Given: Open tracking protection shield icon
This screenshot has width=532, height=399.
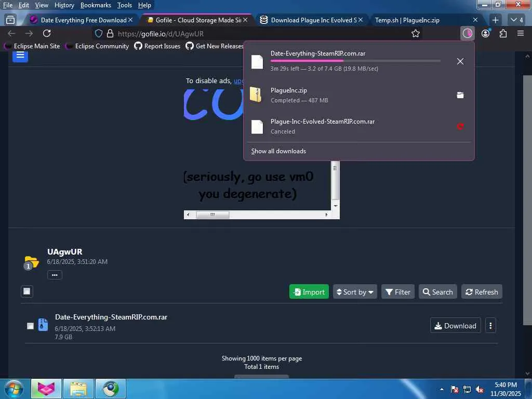Looking at the screenshot, I should (98, 33).
